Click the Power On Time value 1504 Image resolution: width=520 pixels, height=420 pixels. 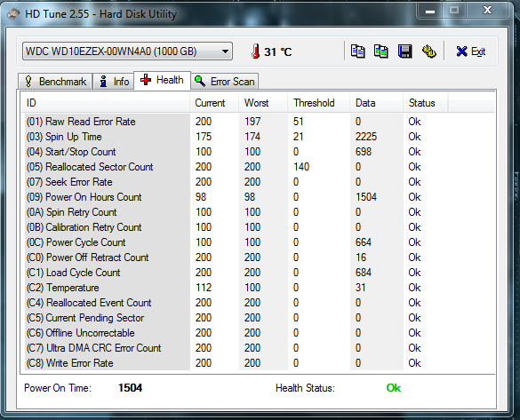131,388
